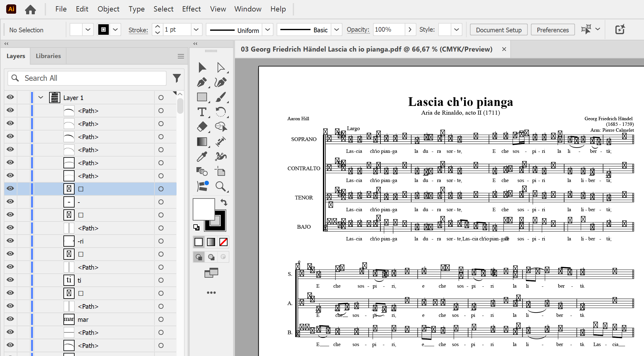Select the Pen tool
This screenshot has height=356, width=644.
pyautogui.click(x=202, y=82)
